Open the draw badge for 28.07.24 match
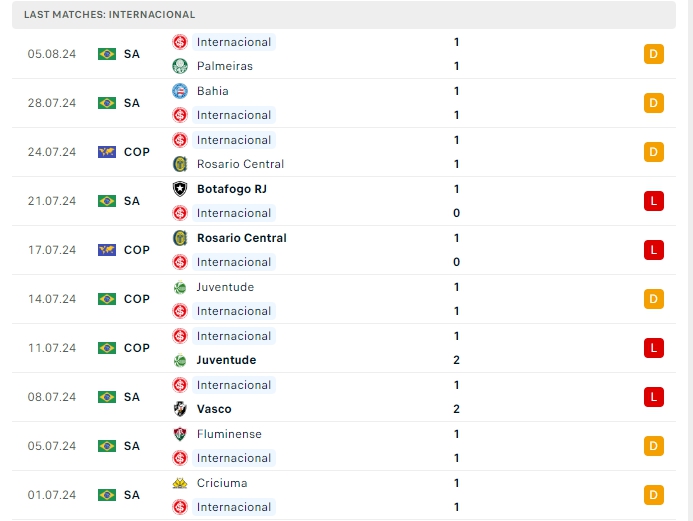Viewport: 693px width, 521px height. click(654, 103)
